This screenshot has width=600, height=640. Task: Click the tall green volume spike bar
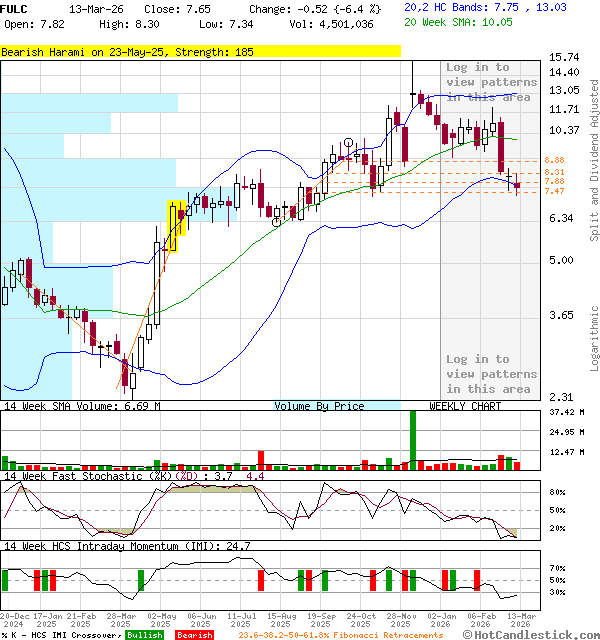pos(412,438)
